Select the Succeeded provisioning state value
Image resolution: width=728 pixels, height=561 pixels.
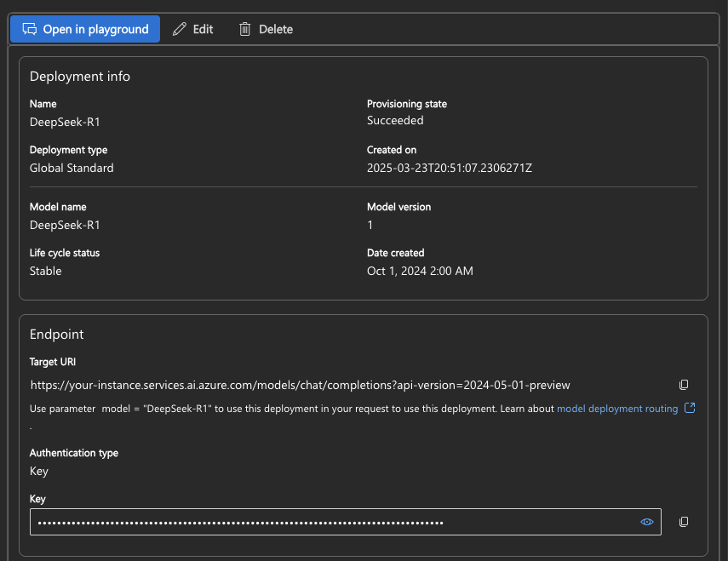(395, 120)
